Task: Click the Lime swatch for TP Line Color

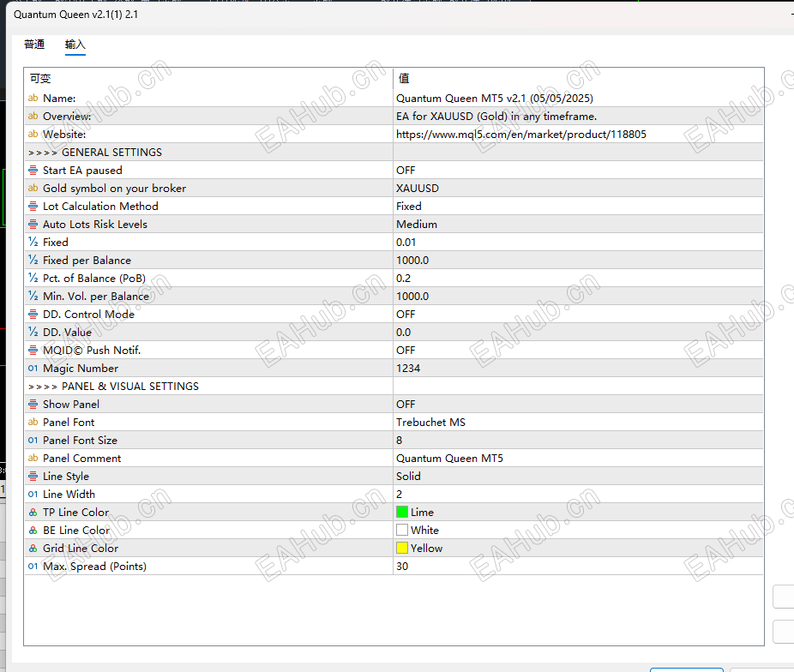Action: click(402, 512)
